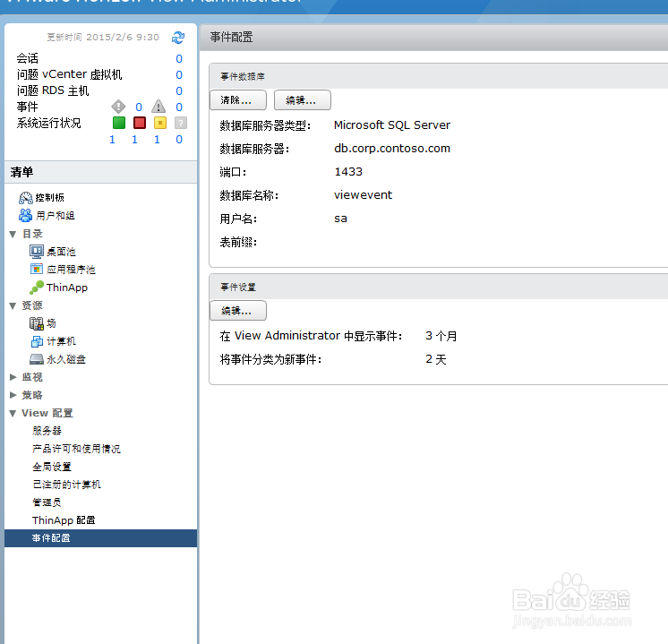Click 2 天 new events value

[435, 359]
